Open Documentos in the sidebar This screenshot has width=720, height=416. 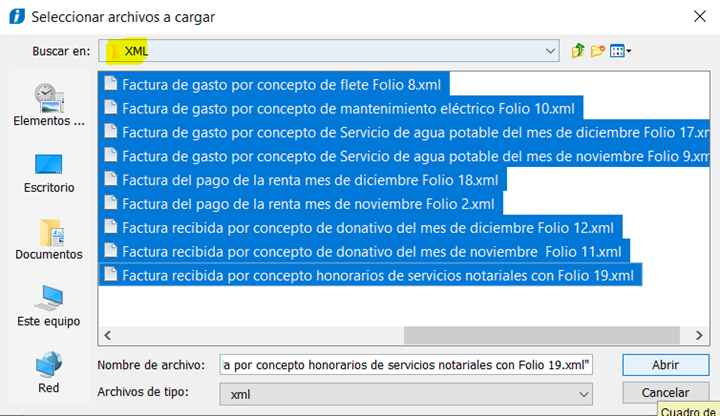coord(49,238)
